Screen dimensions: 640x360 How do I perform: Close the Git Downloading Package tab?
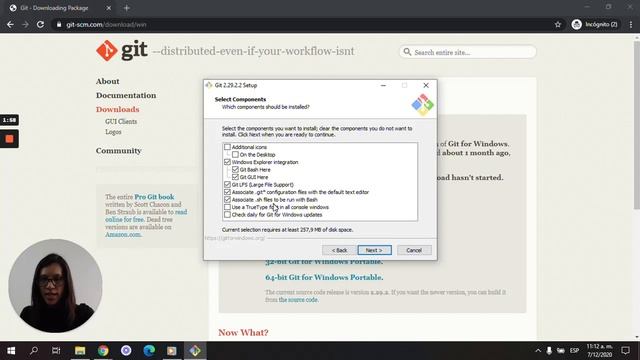[109, 8]
